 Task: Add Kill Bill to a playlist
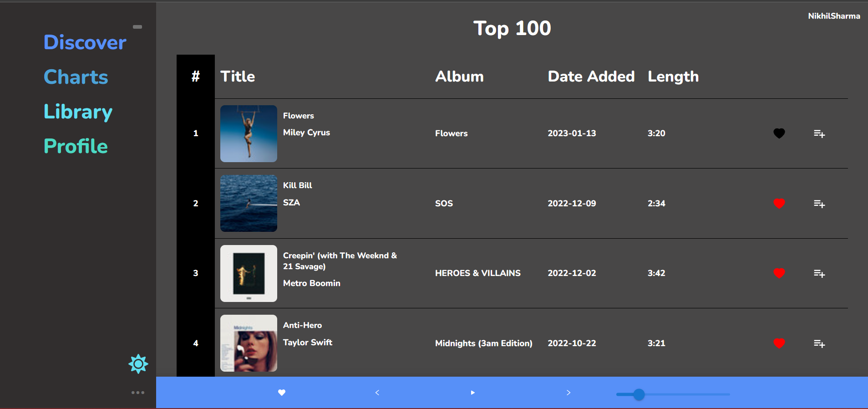click(819, 204)
